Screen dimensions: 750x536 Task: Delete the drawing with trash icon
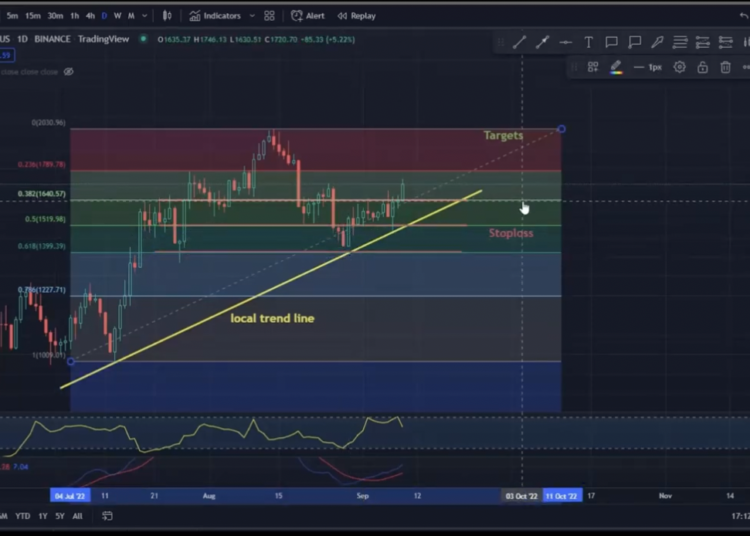(x=726, y=67)
